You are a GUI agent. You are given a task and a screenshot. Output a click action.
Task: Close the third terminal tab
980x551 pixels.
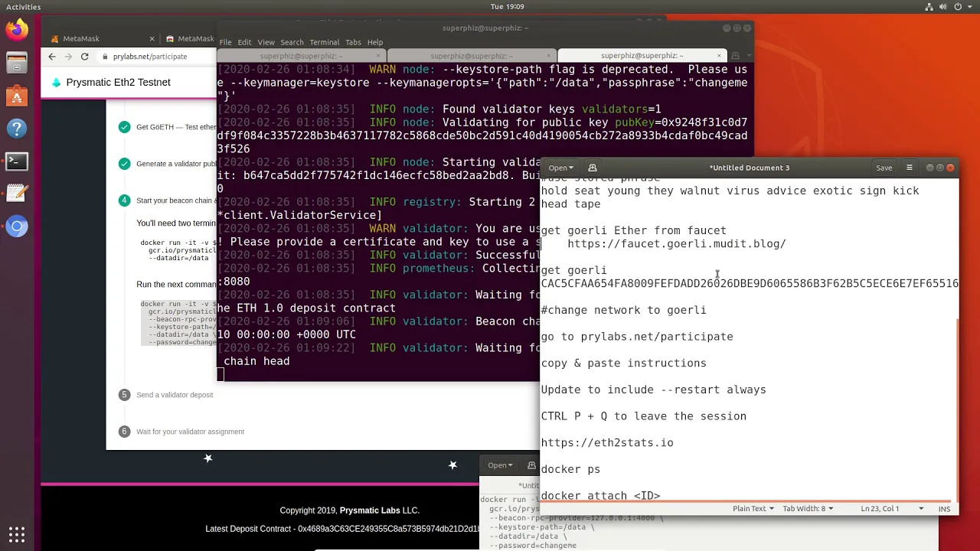coord(719,56)
